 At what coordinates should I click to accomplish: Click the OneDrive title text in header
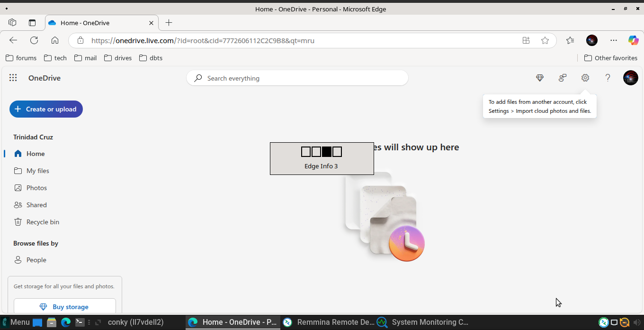click(45, 78)
